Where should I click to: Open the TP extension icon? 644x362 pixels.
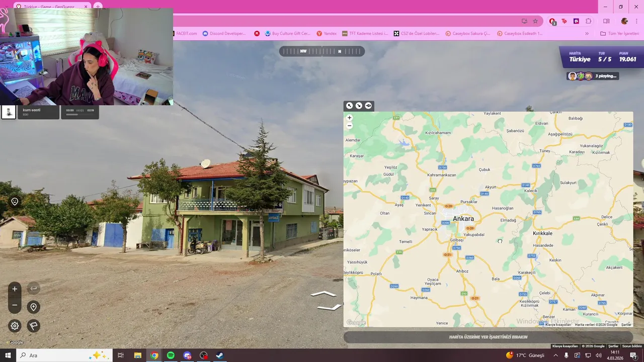tap(564, 21)
